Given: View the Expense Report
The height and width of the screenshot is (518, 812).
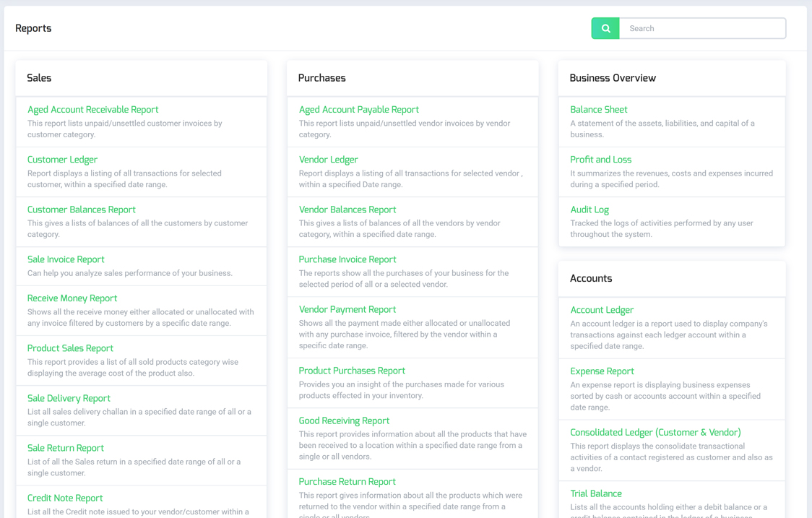Looking at the screenshot, I should pyautogui.click(x=602, y=371).
